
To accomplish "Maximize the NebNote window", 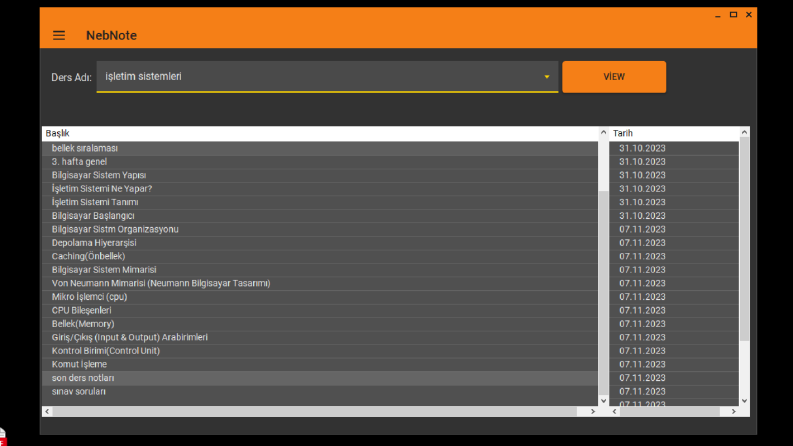I will pos(733,15).
